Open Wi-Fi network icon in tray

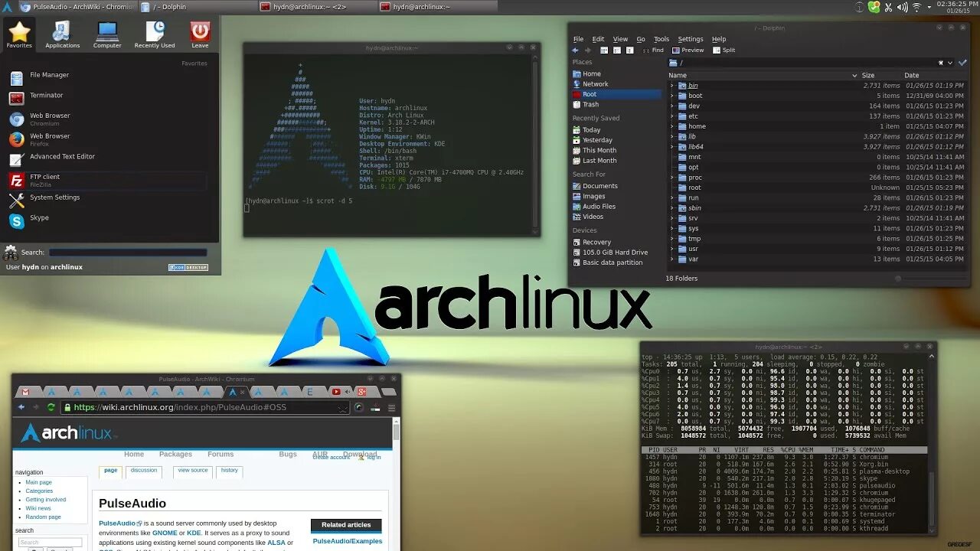click(916, 7)
